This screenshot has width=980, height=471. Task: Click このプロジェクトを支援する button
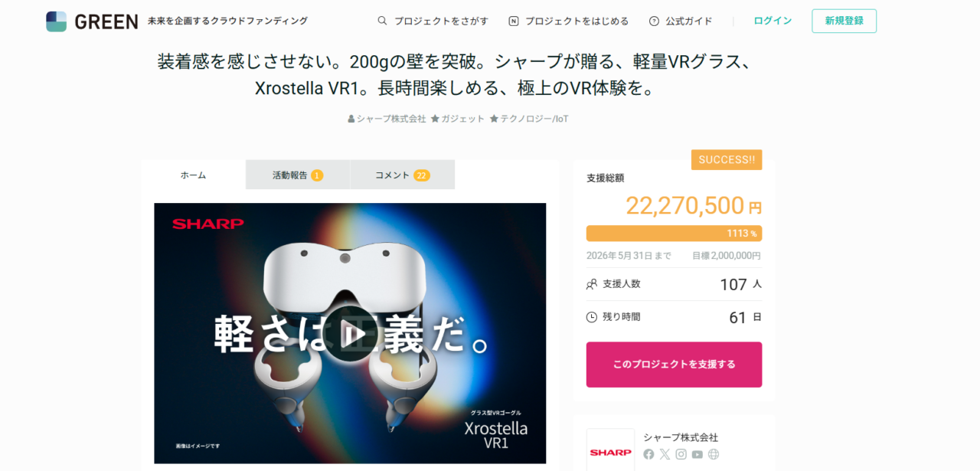click(x=674, y=365)
